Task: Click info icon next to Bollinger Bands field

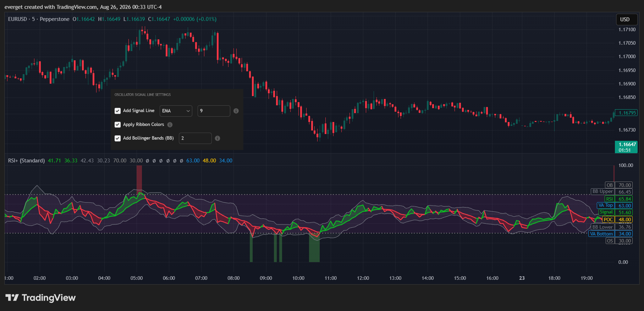Action: click(x=218, y=138)
